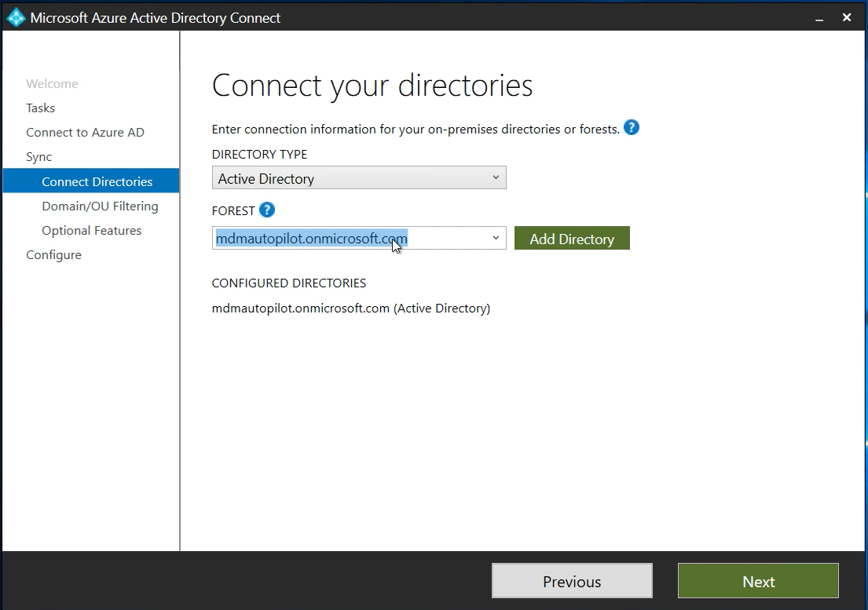The image size is (868, 610).
Task: Select the Sync sidebar item
Action: click(x=39, y=157)
